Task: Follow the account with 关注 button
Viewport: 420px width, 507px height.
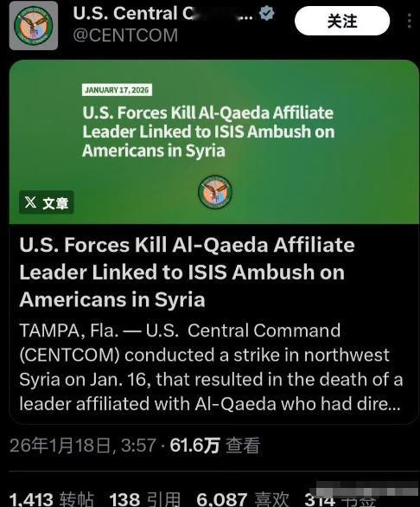Action: point(342,22)
